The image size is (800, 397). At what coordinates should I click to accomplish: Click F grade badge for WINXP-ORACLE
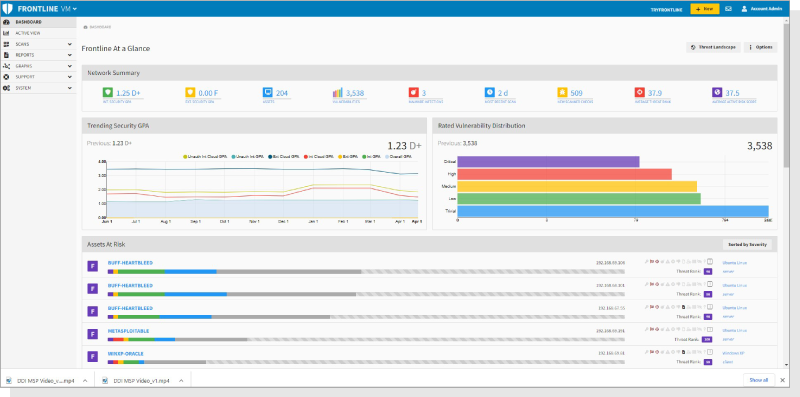[x=92, y=357]
